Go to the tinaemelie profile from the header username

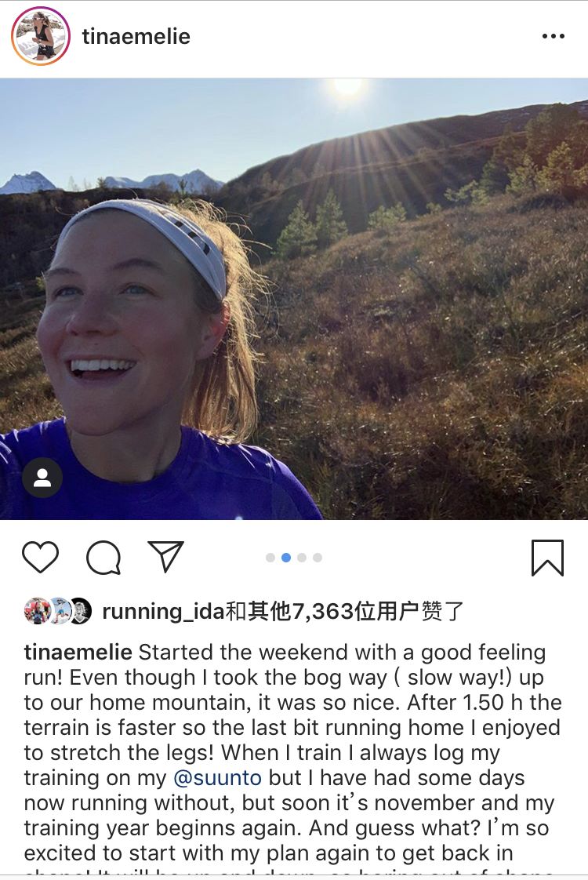click(x=136, y=37)
